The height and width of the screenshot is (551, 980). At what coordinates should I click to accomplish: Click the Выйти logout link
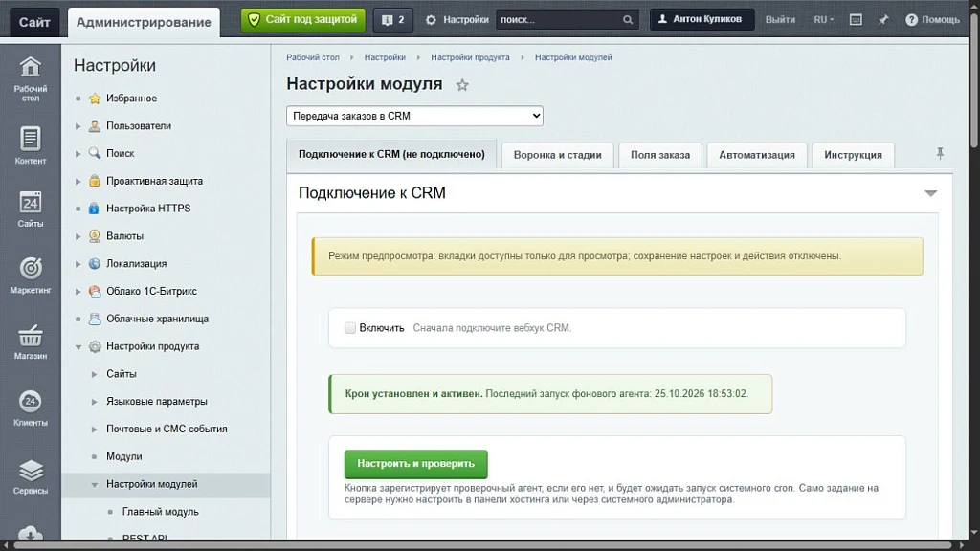coord(780,20)
